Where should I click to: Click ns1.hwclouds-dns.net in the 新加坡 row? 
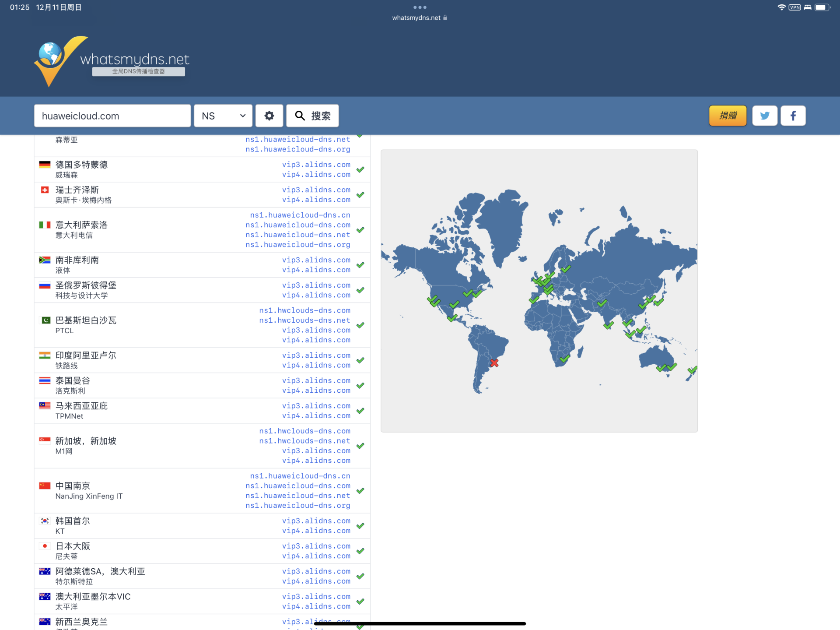pos(305,441)
